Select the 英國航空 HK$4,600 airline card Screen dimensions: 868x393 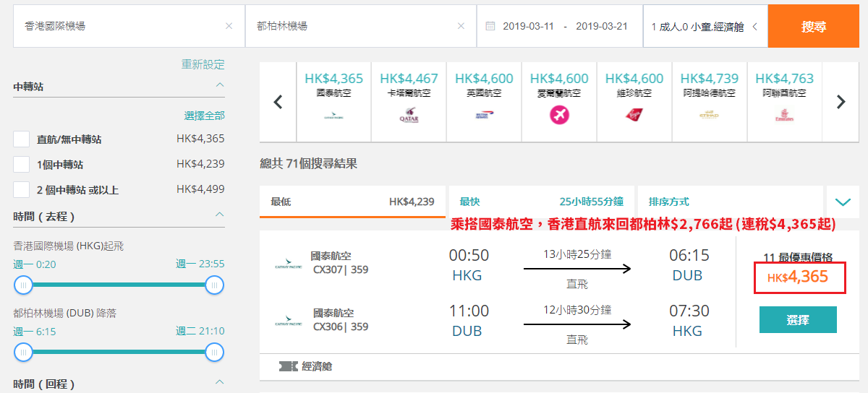point(485,102)
